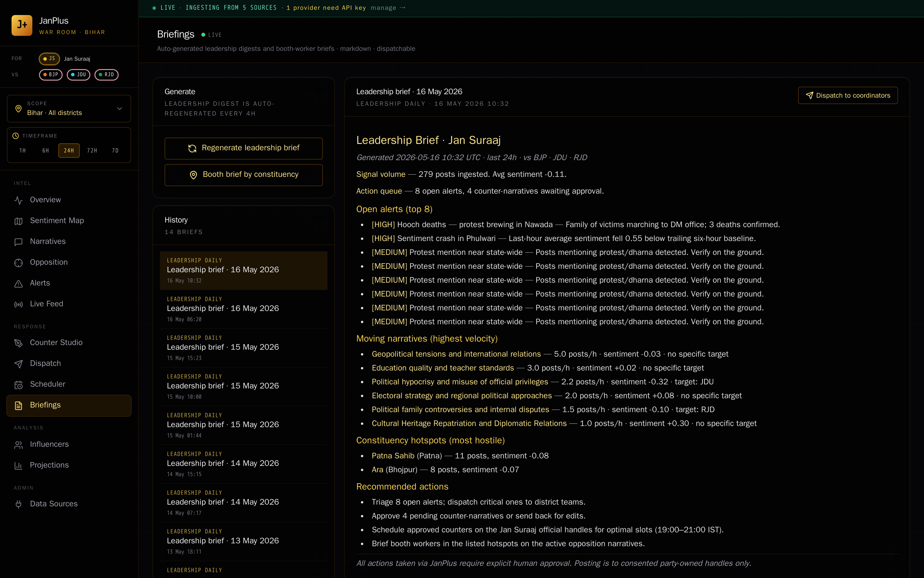Click the Projections bar chart icon

coord(18,465)
